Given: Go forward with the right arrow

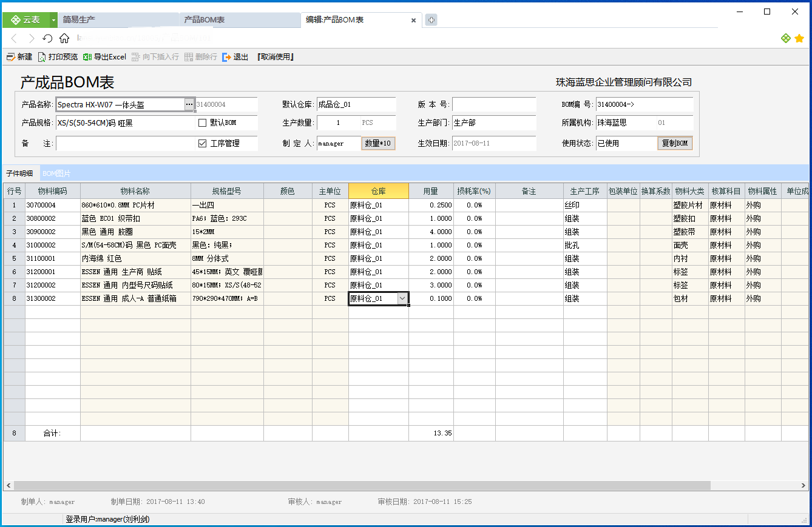Looking at the screenshot, I should point(31,38).
